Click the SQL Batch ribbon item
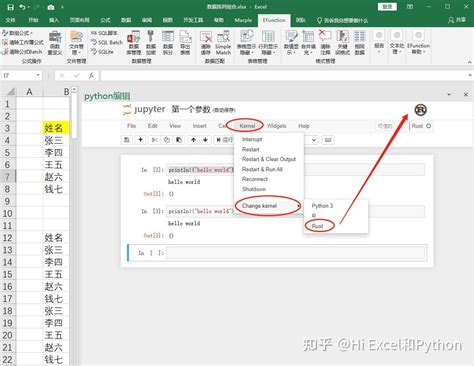The width and height of the screenshot is (474, 366). click(x=107, y=42)
